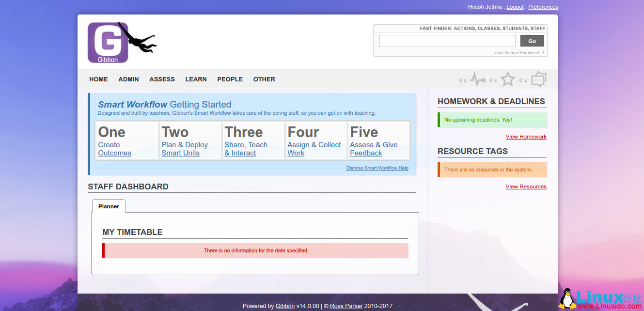Open the Create Outcomes link

(x=114, y=149)
